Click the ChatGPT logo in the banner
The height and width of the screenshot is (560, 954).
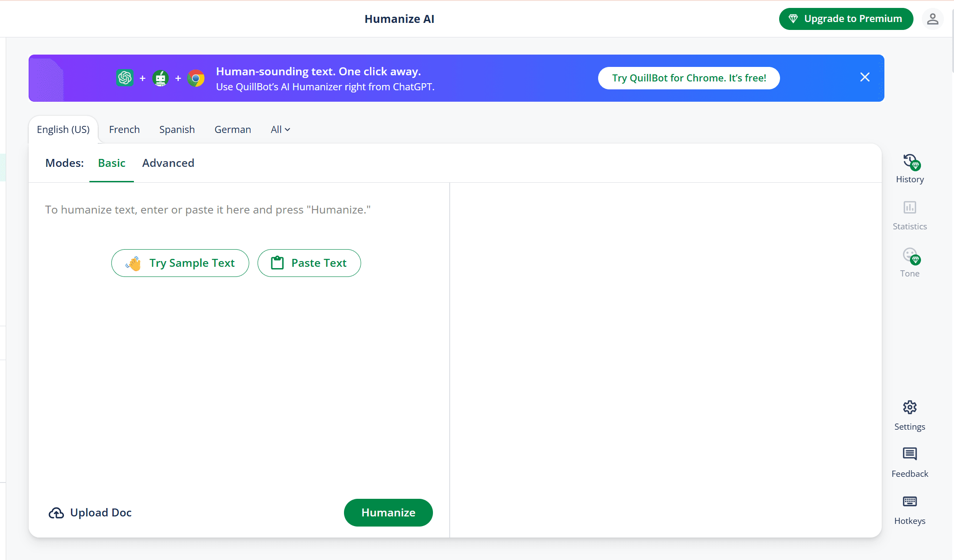[x=125, y=78]
